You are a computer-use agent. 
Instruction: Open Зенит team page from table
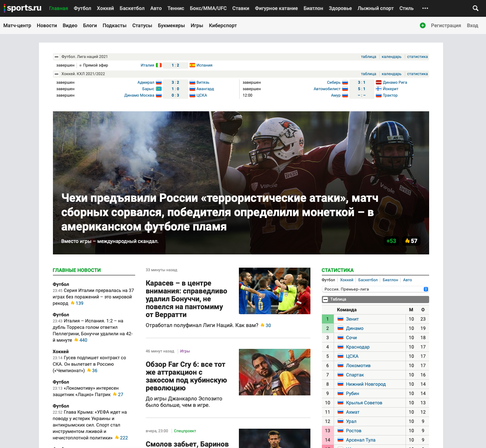click(352, 319)
